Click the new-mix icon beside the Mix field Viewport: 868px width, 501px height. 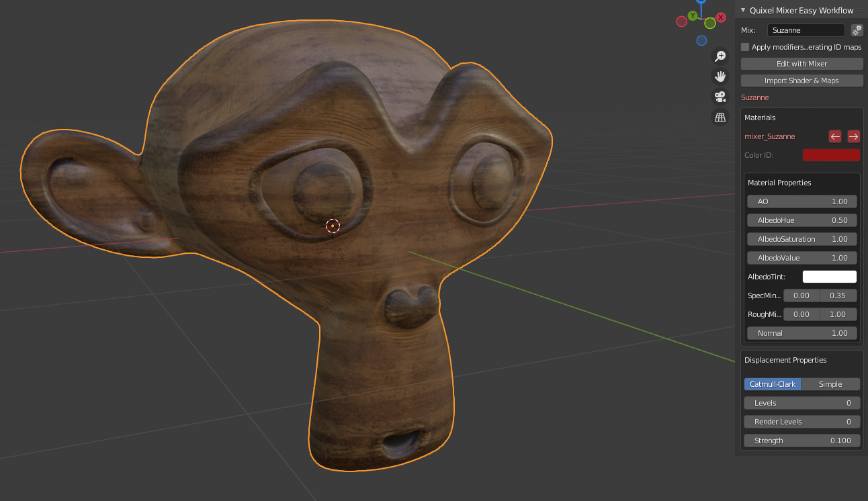[x=857, y=30]
